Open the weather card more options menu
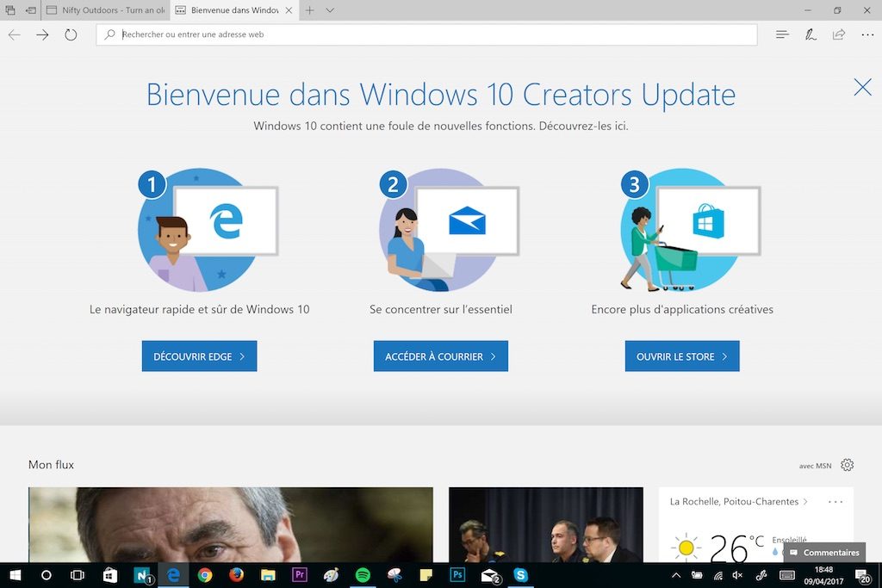Viewport: 882px width, 588px height. coord(835,501)
